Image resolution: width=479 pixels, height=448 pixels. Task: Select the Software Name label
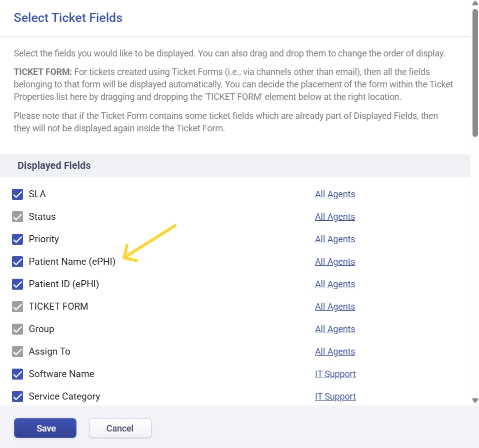[x=61, y=374]
